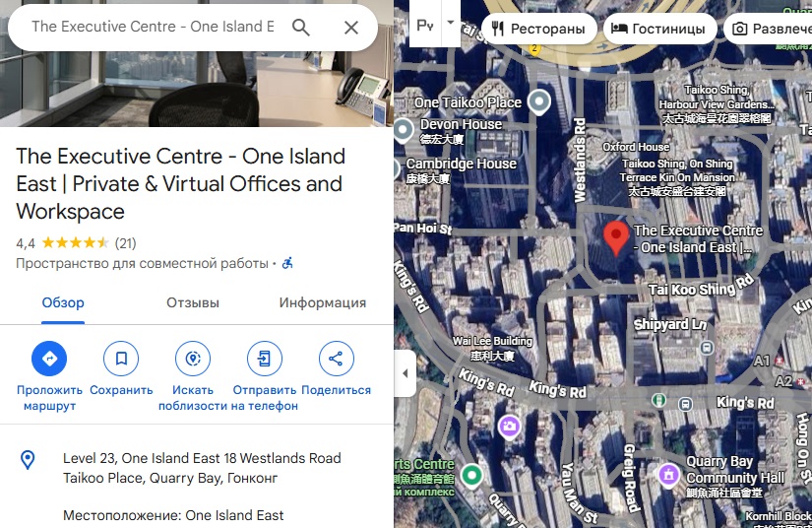Collapse the side panel arrow
812x528 pixels.
(405, 373)
